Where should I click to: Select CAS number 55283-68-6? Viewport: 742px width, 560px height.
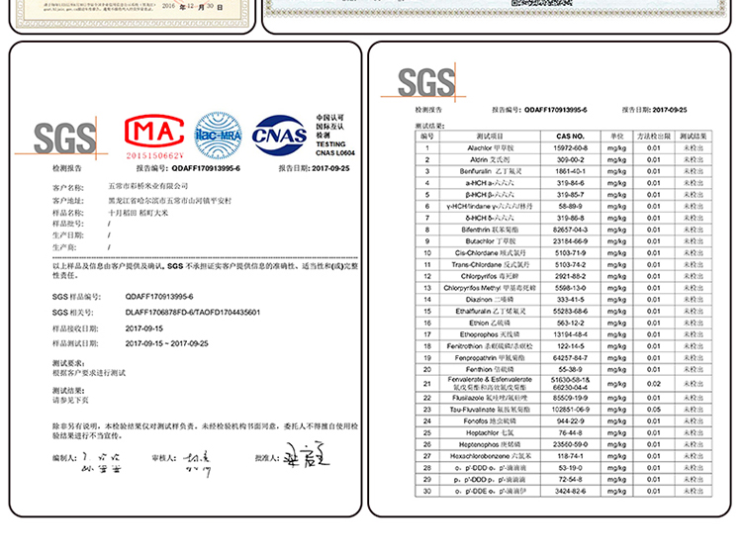click(570, 311)
